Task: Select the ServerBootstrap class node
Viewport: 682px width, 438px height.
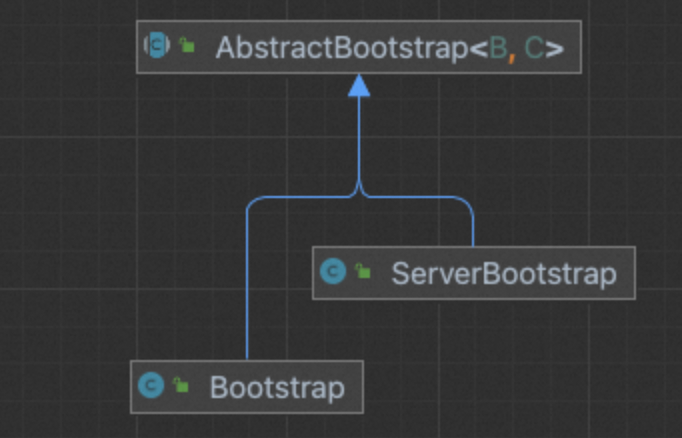Action: 474,273
